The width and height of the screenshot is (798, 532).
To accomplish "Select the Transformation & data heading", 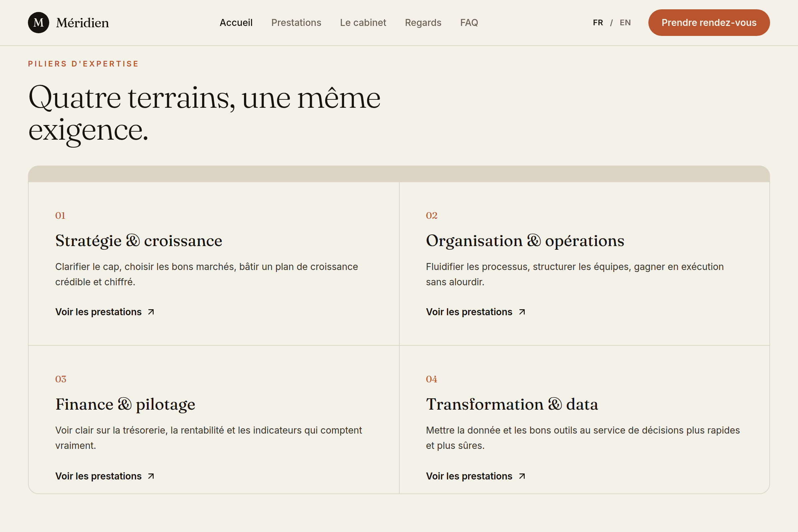I will (512, 404).
